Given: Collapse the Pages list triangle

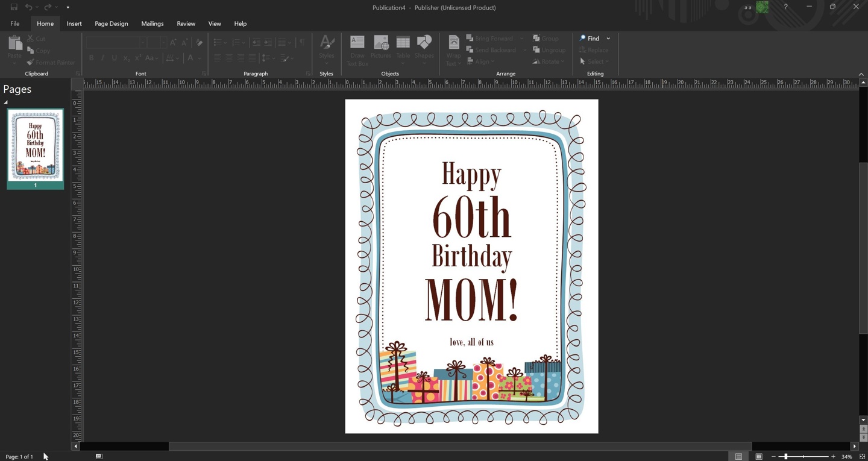Looking at the screenshot, I should tap(6, 102).
